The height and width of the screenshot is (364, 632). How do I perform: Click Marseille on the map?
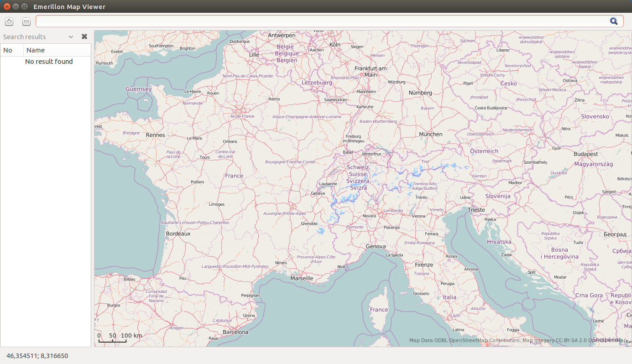click(x=302, y=278)
